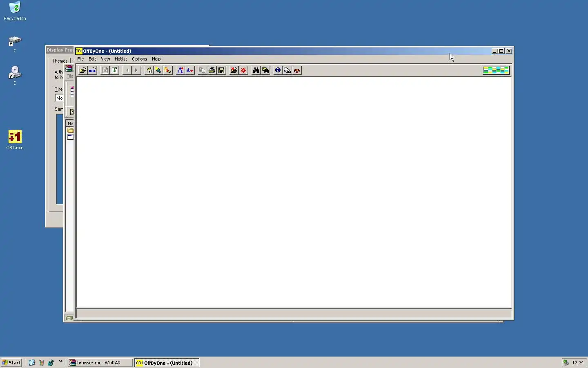The image size is (588, 368).
Task: Click the Stop loading toolbar icon
Action: [105, 70]
